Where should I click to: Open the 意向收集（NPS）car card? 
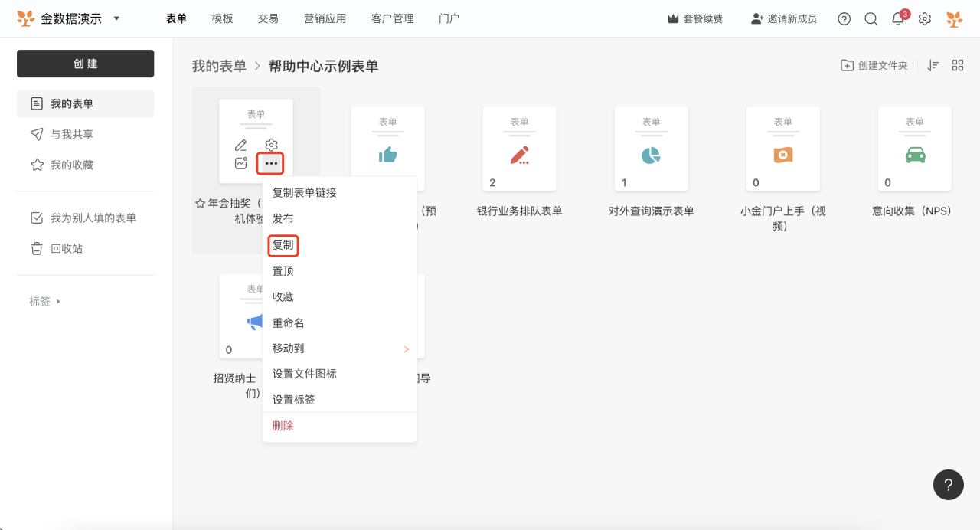pyautogui.click(x=915, y=149)
